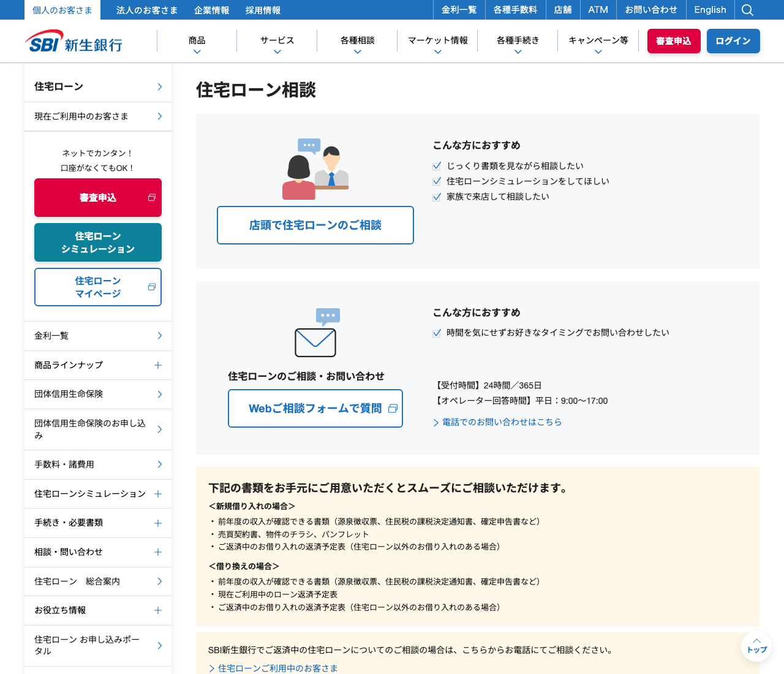Expand 商品ラインナップ with the plus icon

coord(158,365)
